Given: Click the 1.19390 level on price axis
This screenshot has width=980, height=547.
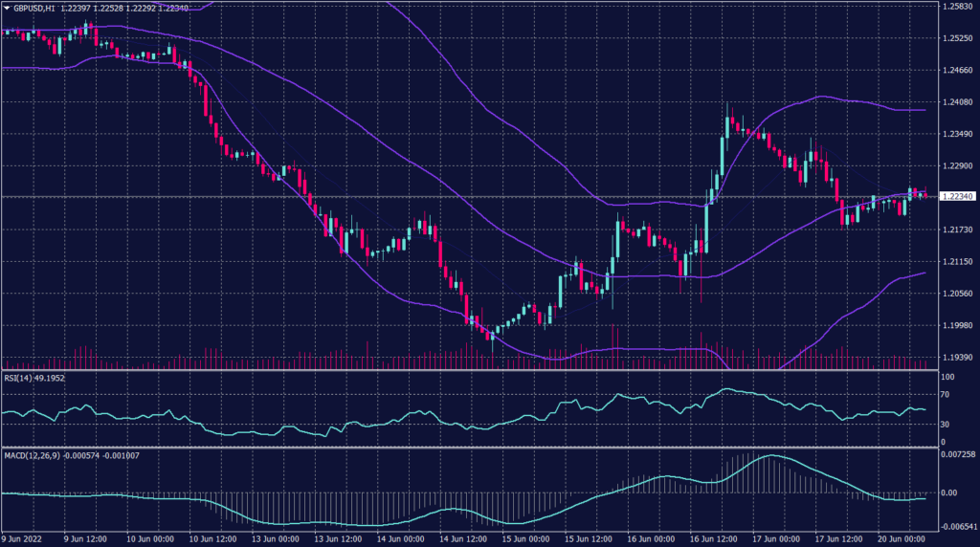Looking at the screenshot, I should coord(957,357).
